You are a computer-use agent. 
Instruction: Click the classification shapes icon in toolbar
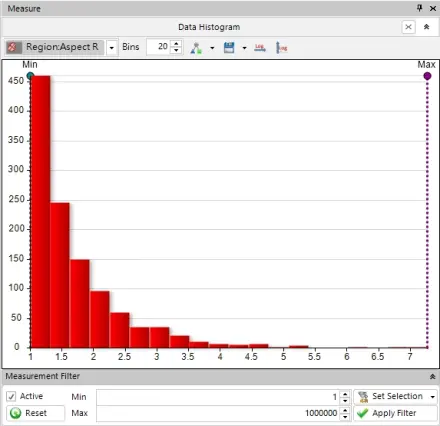(x=196, y=48)
